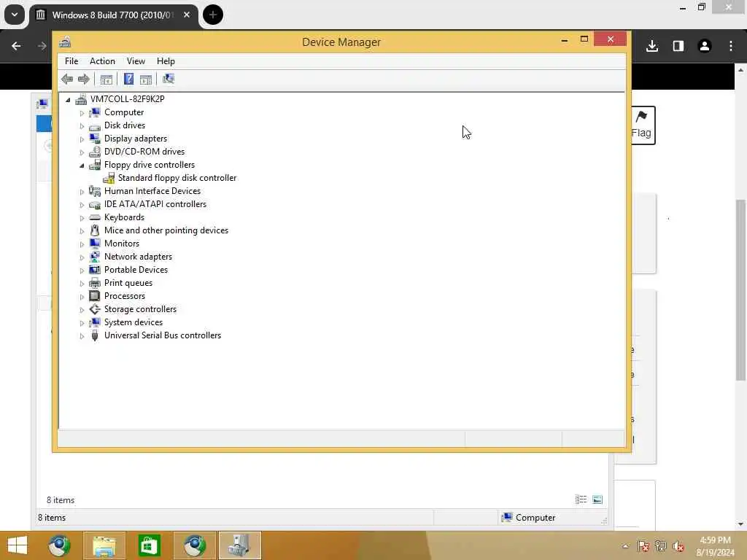
Task: Select Standard floppy disk controller device
Action: point(177,178)
